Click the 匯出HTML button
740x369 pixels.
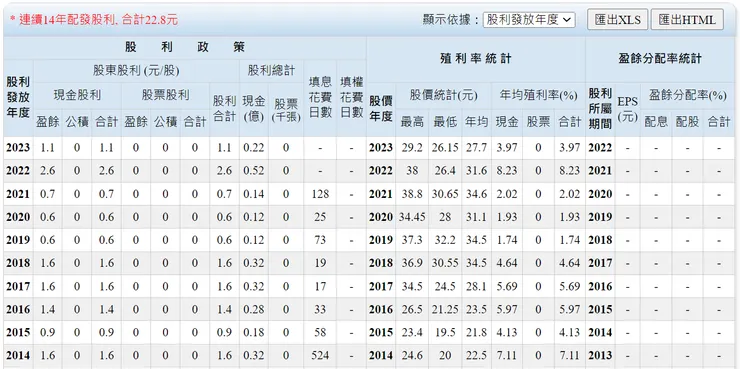pyautogui.click(x=687, y=19)
